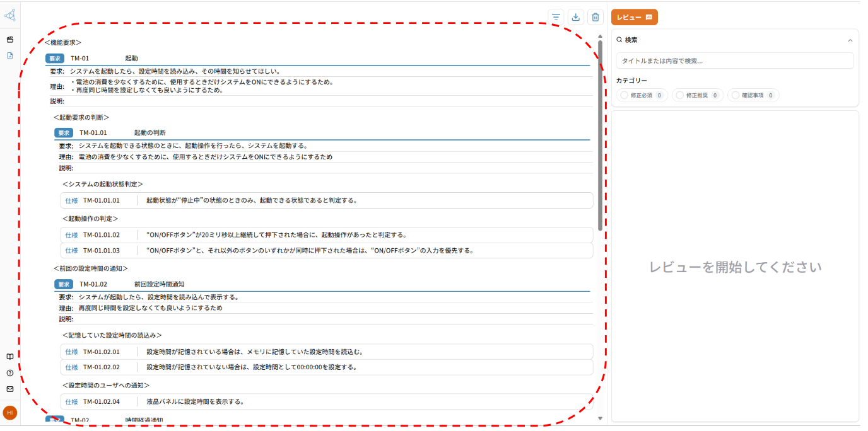Open the projects icon in the left sidebar
This screenshot has height=431, width=868.
point(10,40)
